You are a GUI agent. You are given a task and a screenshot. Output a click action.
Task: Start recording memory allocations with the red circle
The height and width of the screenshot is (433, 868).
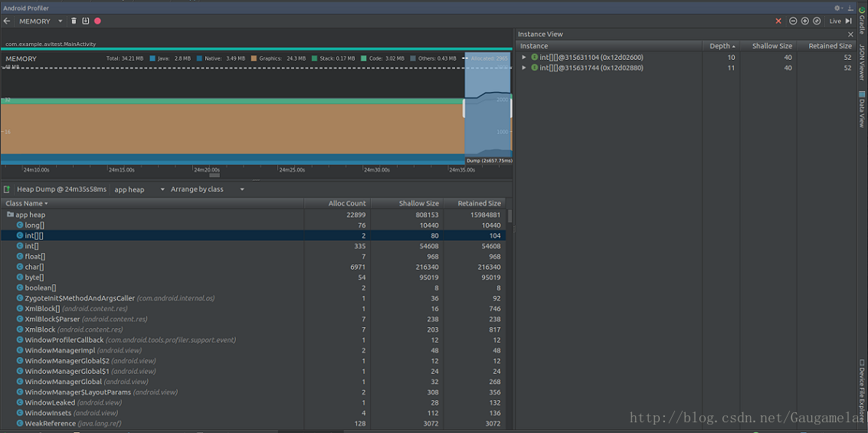click(x=97, y=21)
